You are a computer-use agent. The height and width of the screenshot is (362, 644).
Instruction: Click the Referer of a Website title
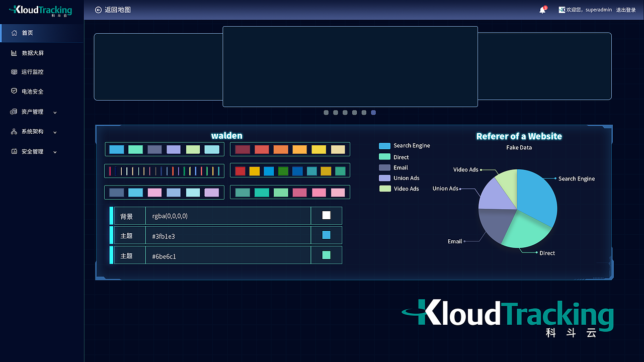point(519,136)
